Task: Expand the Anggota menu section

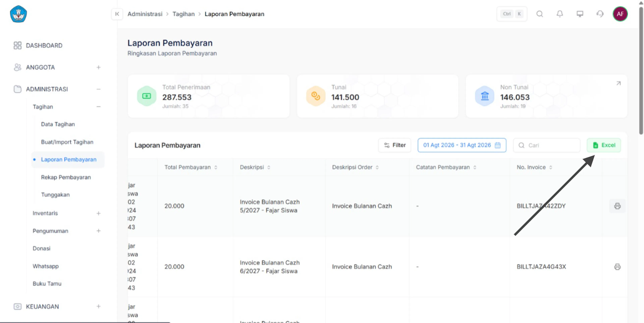Action: point(98,67)
